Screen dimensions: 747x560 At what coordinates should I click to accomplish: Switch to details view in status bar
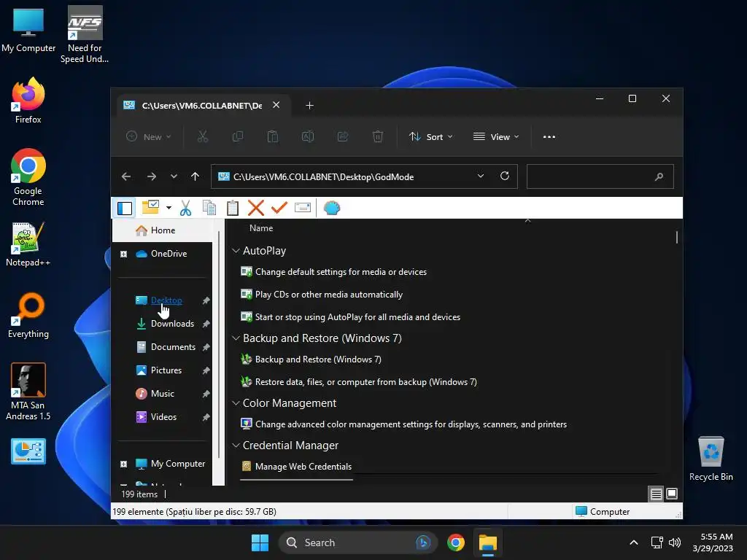656,494
